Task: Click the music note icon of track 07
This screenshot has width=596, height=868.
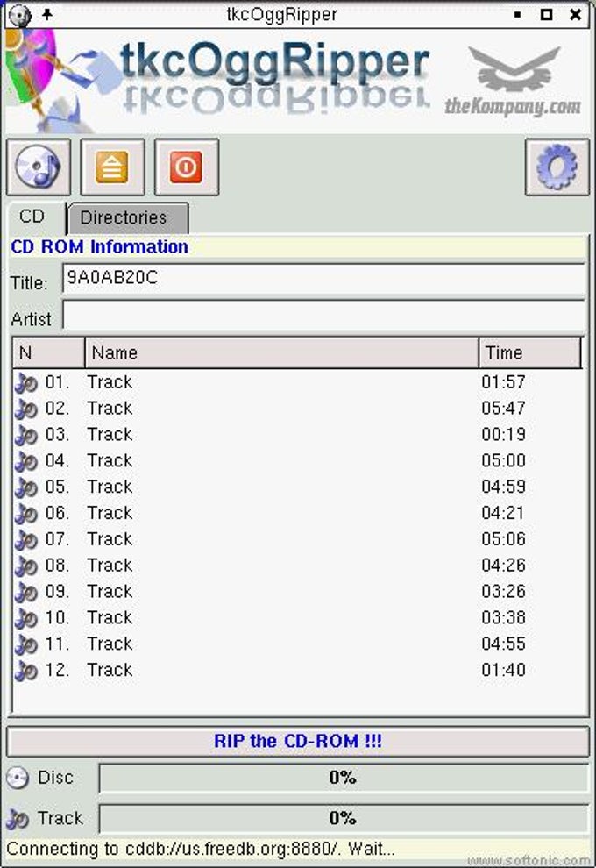Action: click(25, 539)
